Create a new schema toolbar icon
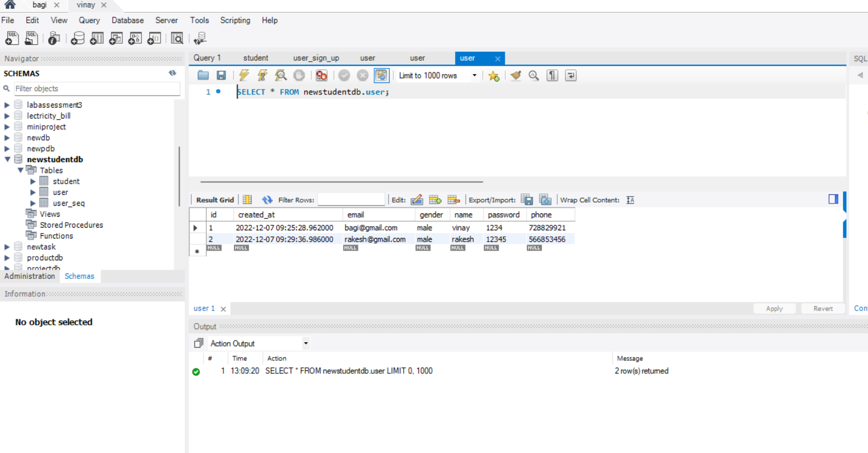The image size is (868, 453). (x=78, y=38)
